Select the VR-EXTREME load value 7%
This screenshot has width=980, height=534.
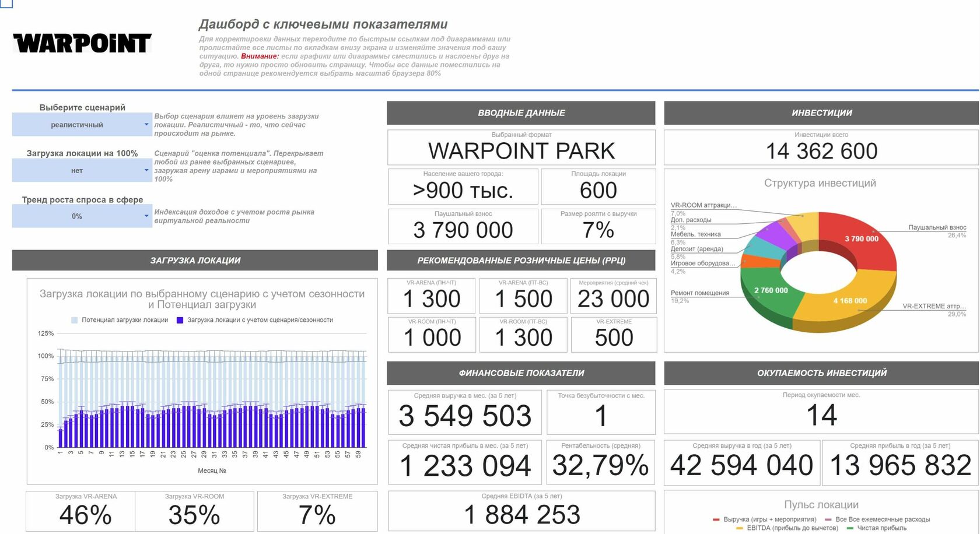317,515
